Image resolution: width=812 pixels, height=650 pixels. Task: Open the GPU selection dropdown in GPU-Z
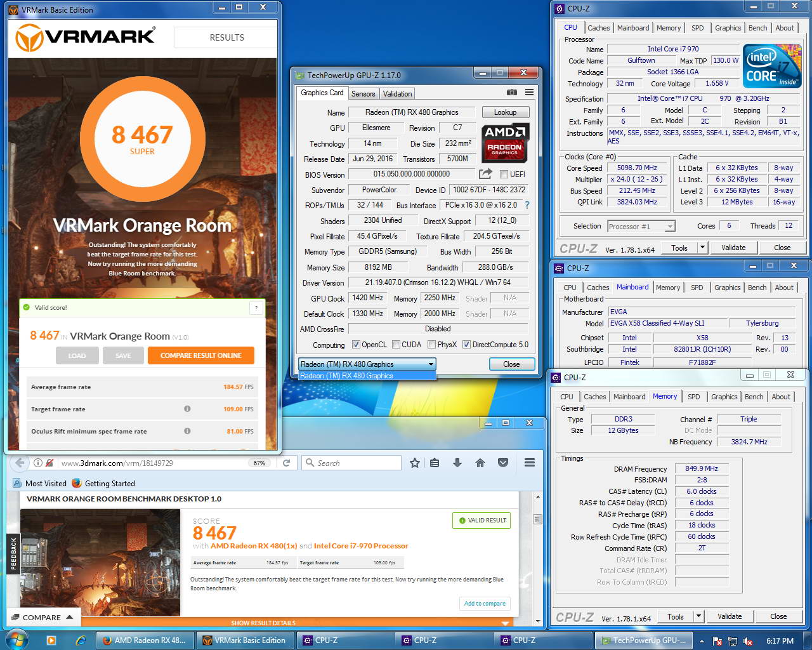(x=367, y=364)
